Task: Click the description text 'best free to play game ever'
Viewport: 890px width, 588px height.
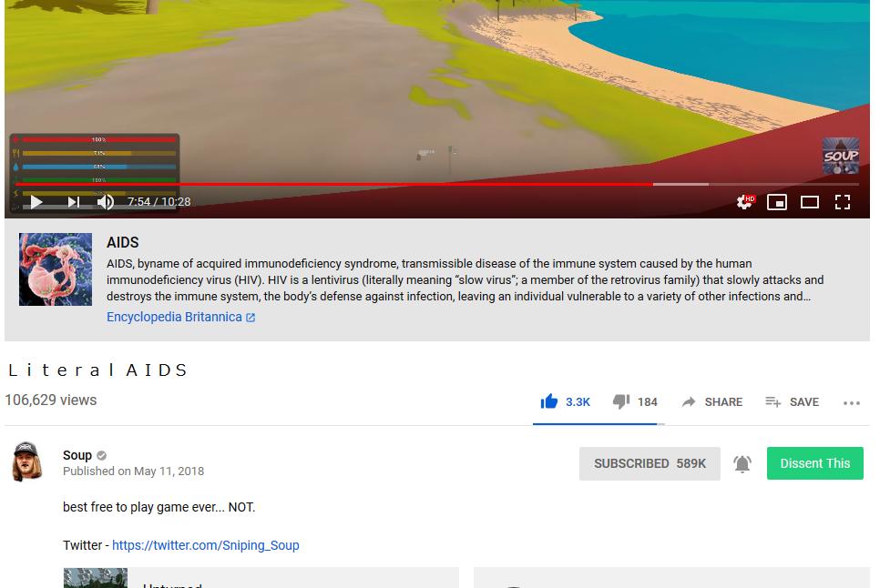Action: [x=159, y=507]
